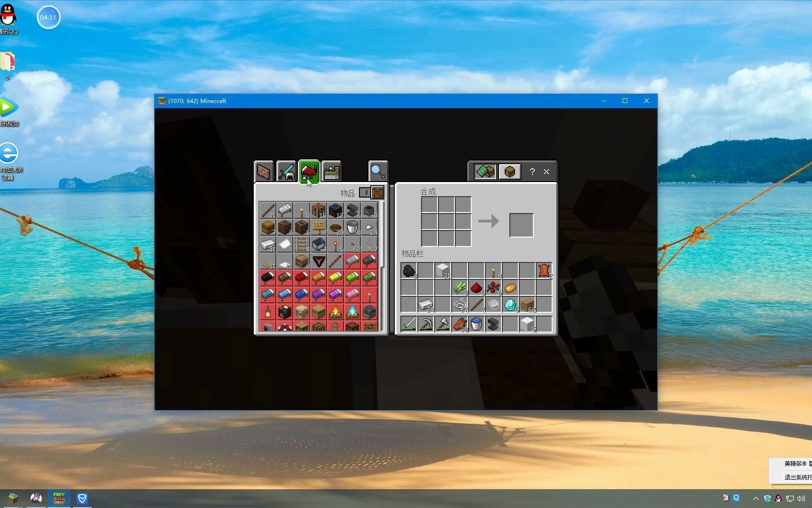Select the pickaxe in hotbar

[426, 324]
